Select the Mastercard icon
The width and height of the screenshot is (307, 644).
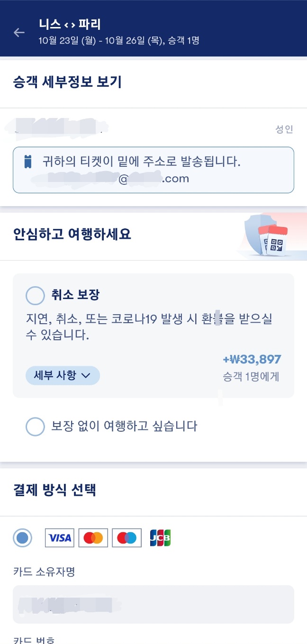[x=93, y=537]
